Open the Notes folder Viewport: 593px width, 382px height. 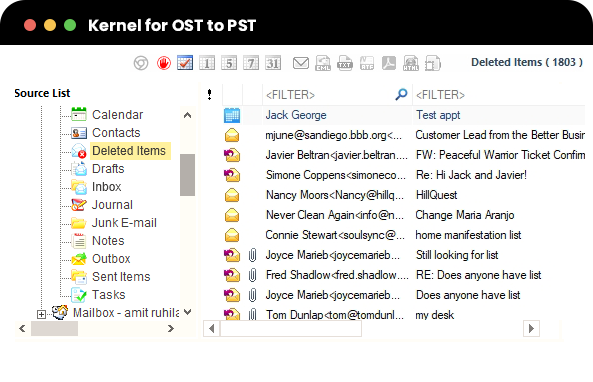tap(108, 241)
